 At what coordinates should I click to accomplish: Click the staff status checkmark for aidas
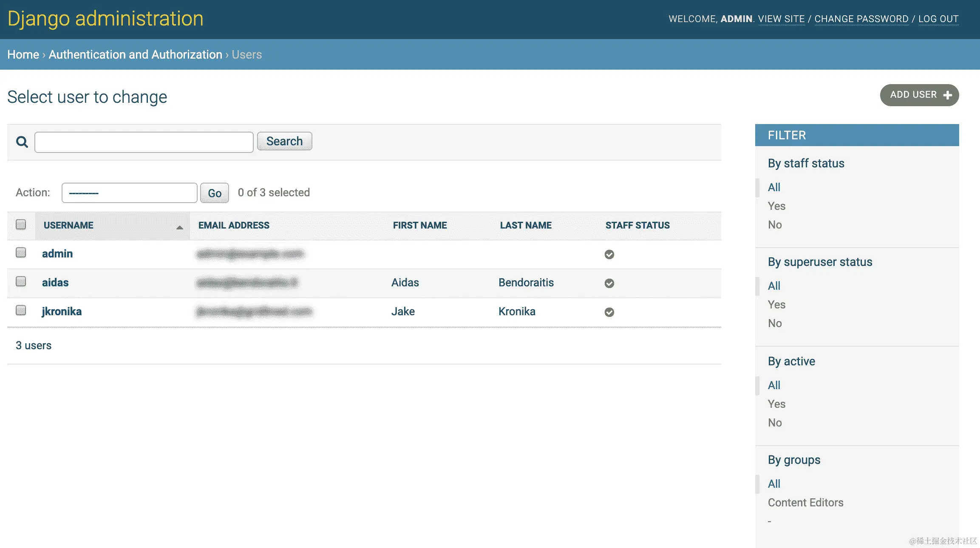[x=609, y=283]
